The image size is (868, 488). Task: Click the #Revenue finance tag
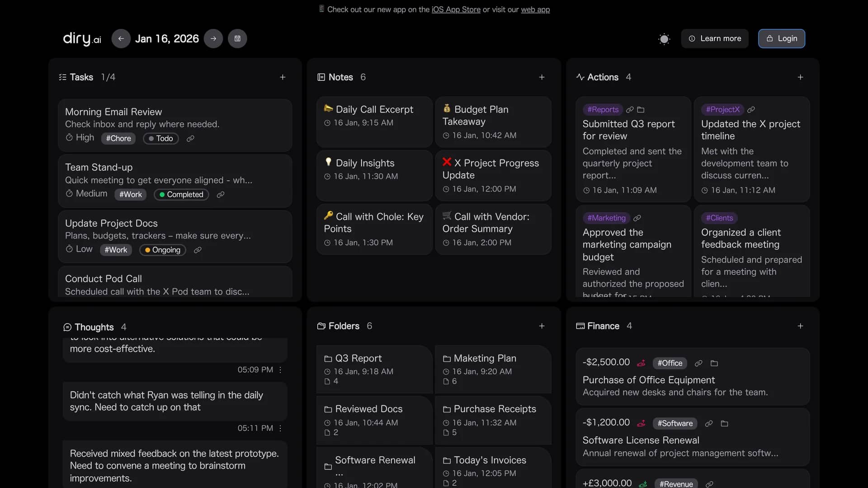coord(676,484)
